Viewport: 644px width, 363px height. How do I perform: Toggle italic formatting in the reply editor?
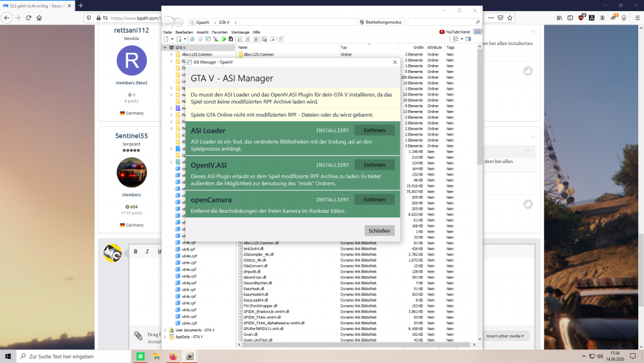[148, 251]
